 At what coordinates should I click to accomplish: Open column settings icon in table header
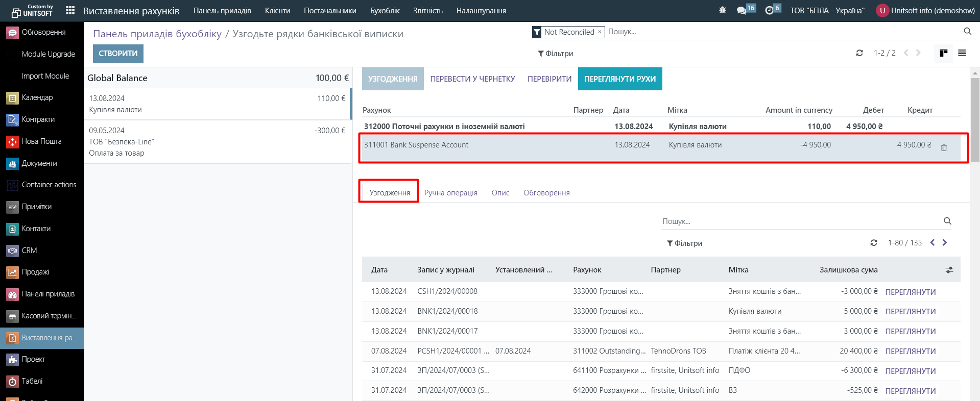click(x=949, y=270)
